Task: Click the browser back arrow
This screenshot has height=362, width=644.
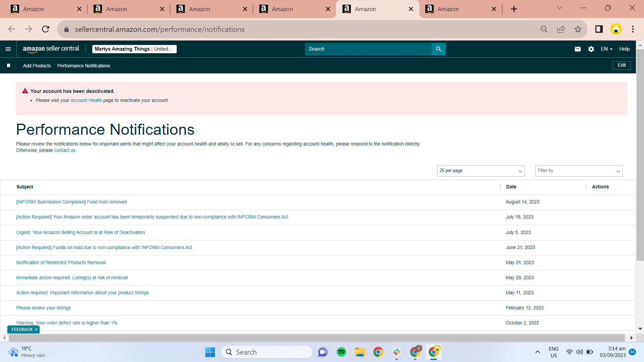Action: 12,29
